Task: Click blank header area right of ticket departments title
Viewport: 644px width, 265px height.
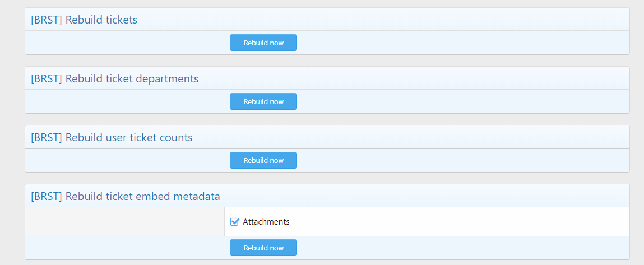Action: (420, 79)
